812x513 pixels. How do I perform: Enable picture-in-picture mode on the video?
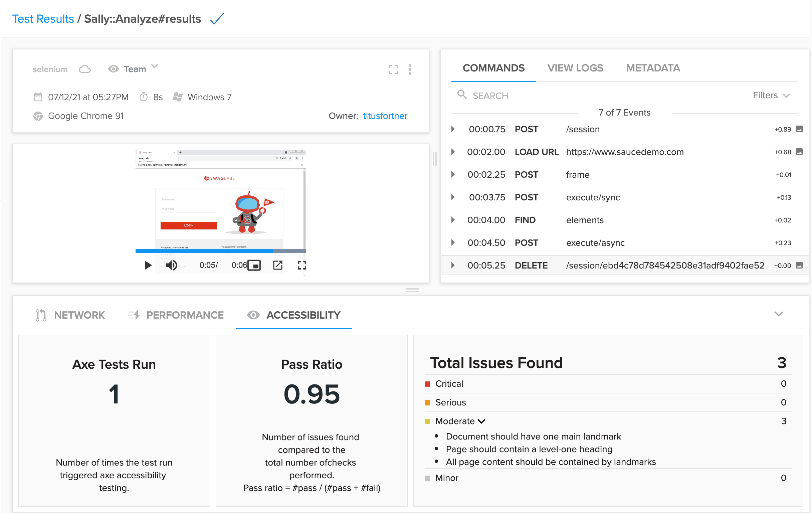pyautogui.click(x=254, y=265)
